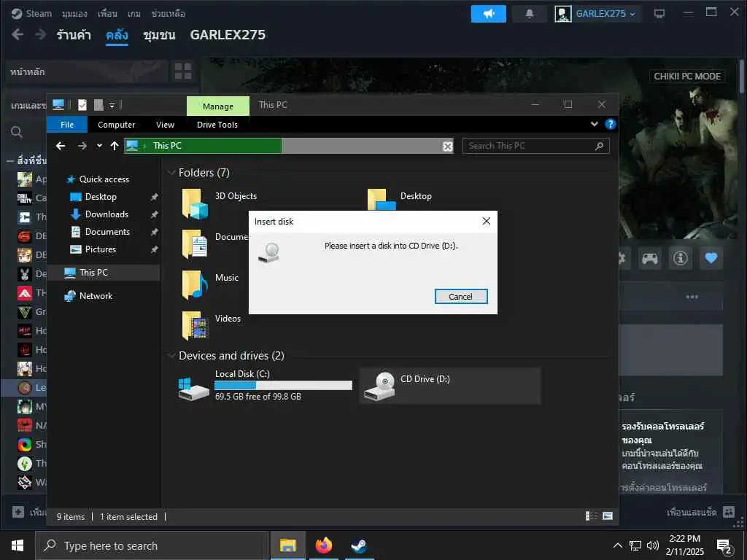
Task: Click new folder quick access toolbar icon
Action: point(98,105)
